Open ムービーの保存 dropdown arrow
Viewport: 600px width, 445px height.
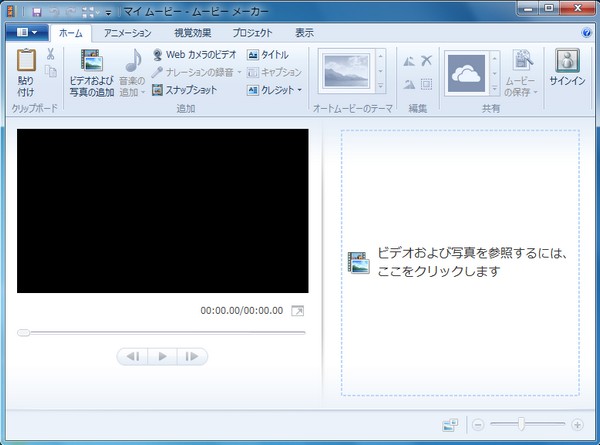535,92
